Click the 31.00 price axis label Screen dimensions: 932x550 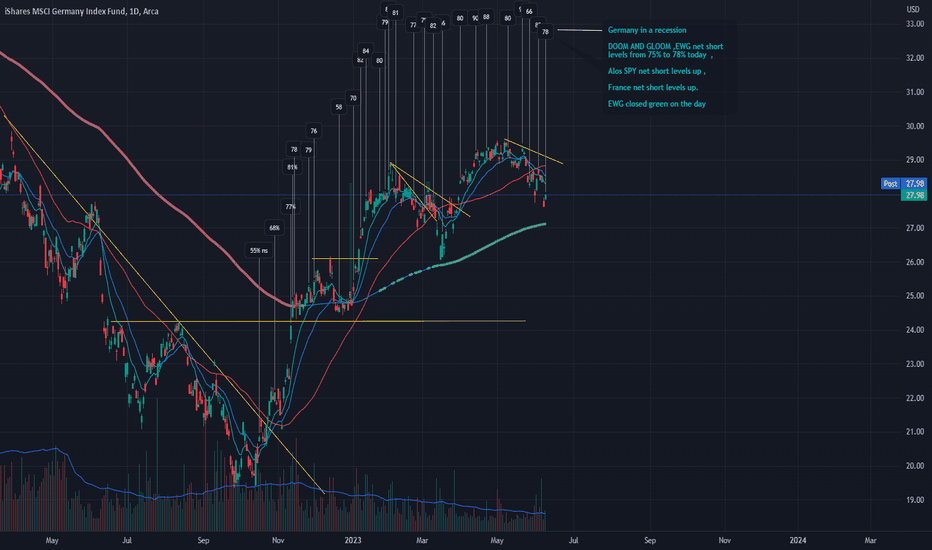[915, 92]
